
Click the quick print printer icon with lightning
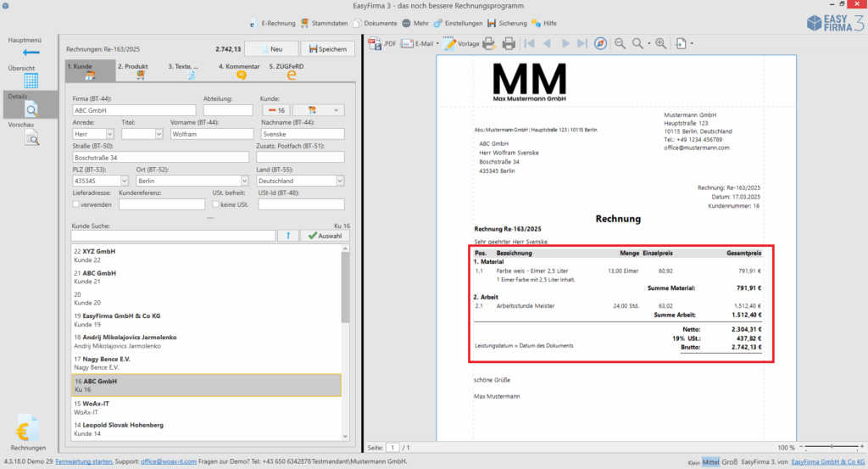tap(489, 44)
